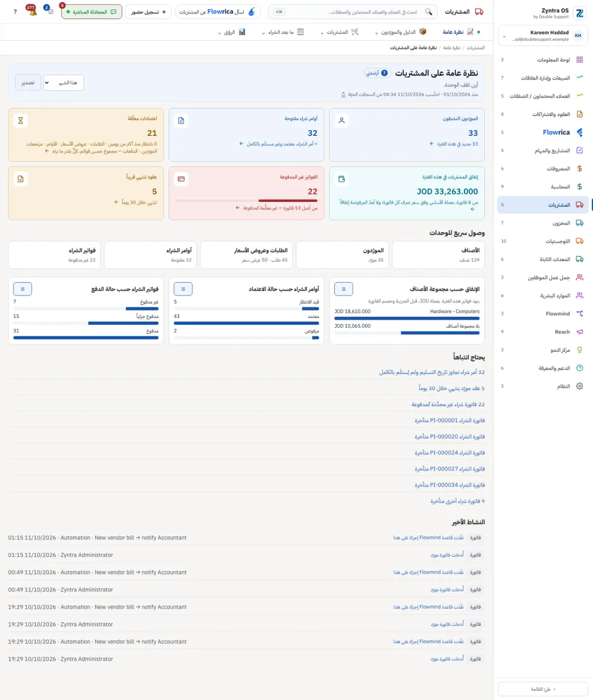Open العملاء المحتملون / الصفقات in sidebar
The width and height of the screenshot is (593, 700).
click(542, 96)
